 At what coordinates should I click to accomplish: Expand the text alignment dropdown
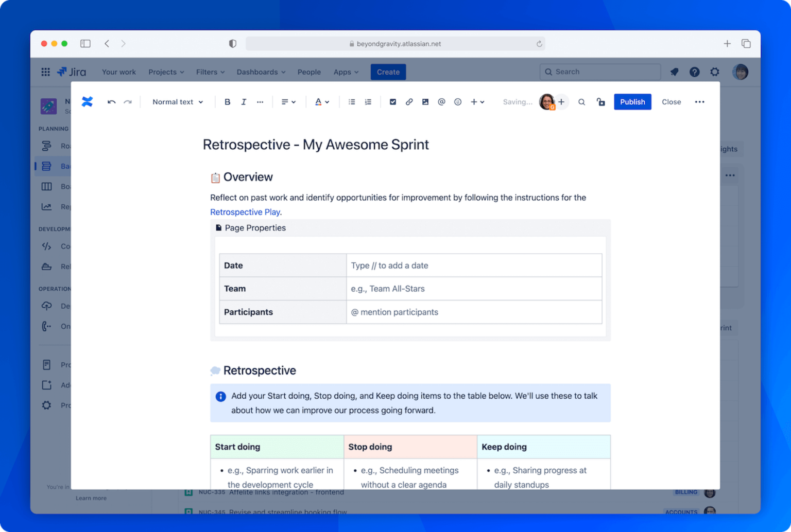click(x=288, y=101)
